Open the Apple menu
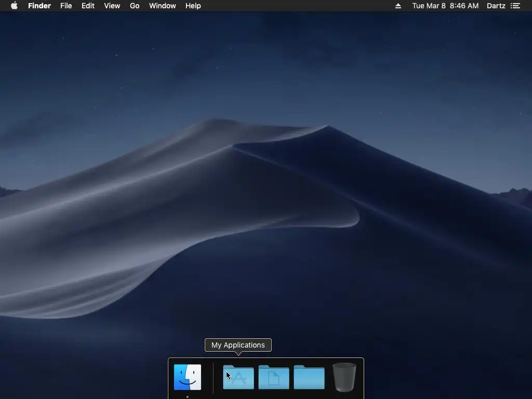 14,6
